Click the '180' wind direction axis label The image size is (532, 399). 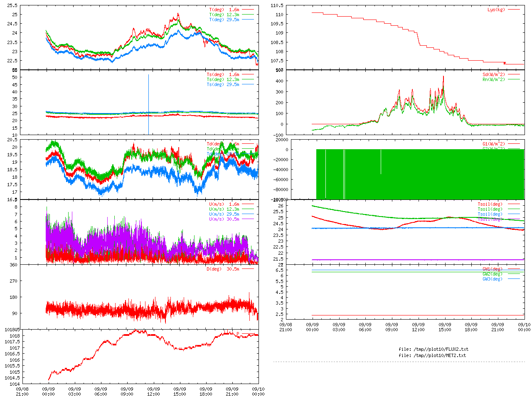click(14, 297)
